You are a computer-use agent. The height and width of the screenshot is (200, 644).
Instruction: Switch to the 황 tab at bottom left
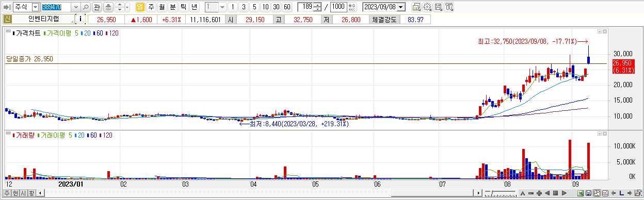click(x=31, y=193)
